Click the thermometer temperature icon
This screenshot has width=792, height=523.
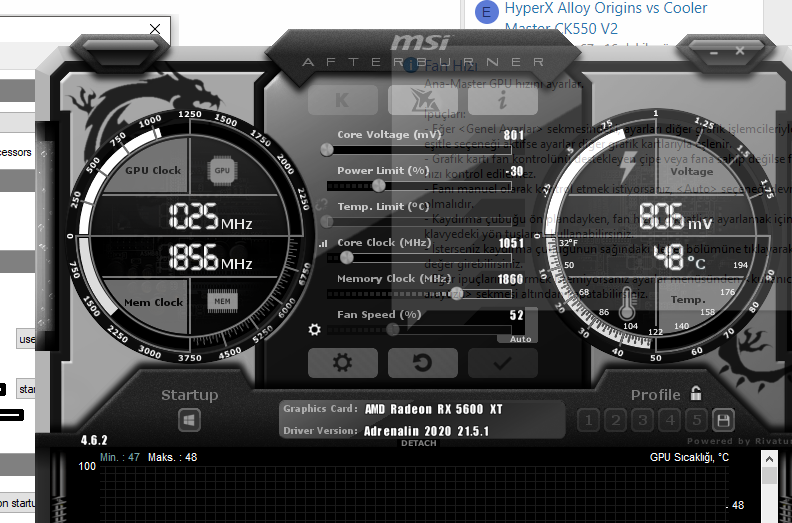pyautogui.click(x=627, y=303)
